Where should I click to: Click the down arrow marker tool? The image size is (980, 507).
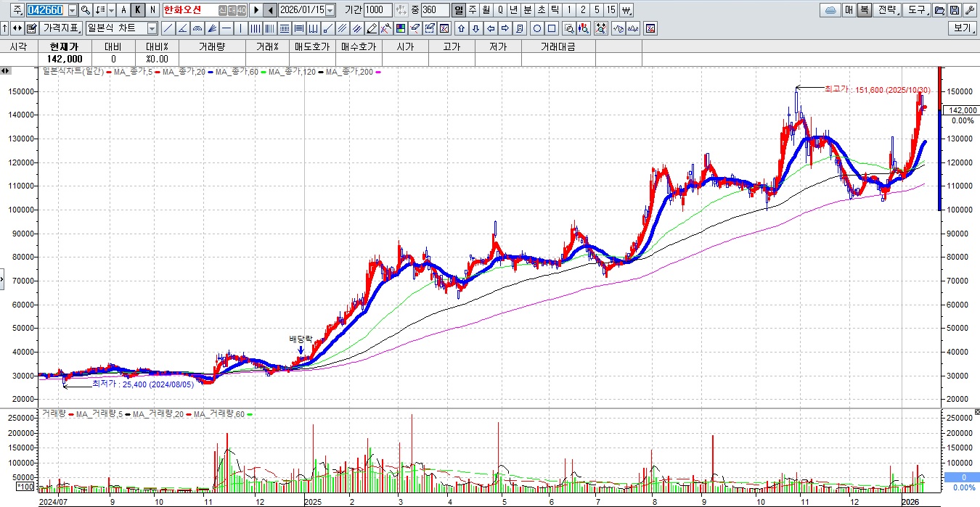pos(475,28)
